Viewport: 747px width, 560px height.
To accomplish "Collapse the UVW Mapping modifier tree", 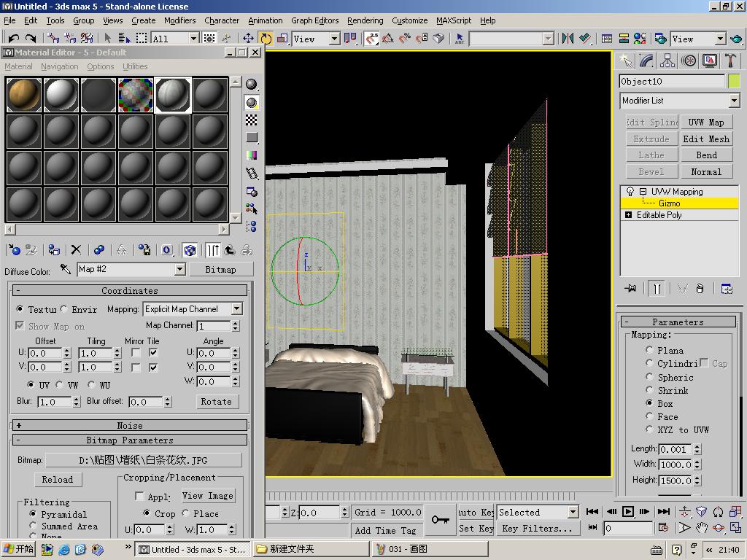I will point(643,192).
